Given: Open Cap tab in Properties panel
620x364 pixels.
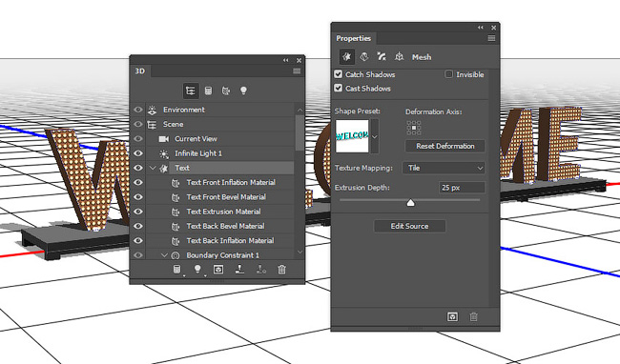Looking at the screenshot, I should point(382,57).
